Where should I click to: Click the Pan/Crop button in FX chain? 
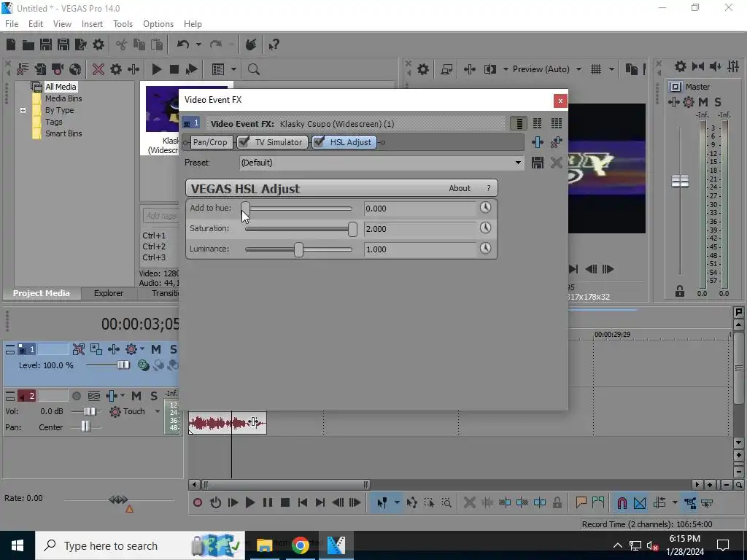tap(210, 142)
